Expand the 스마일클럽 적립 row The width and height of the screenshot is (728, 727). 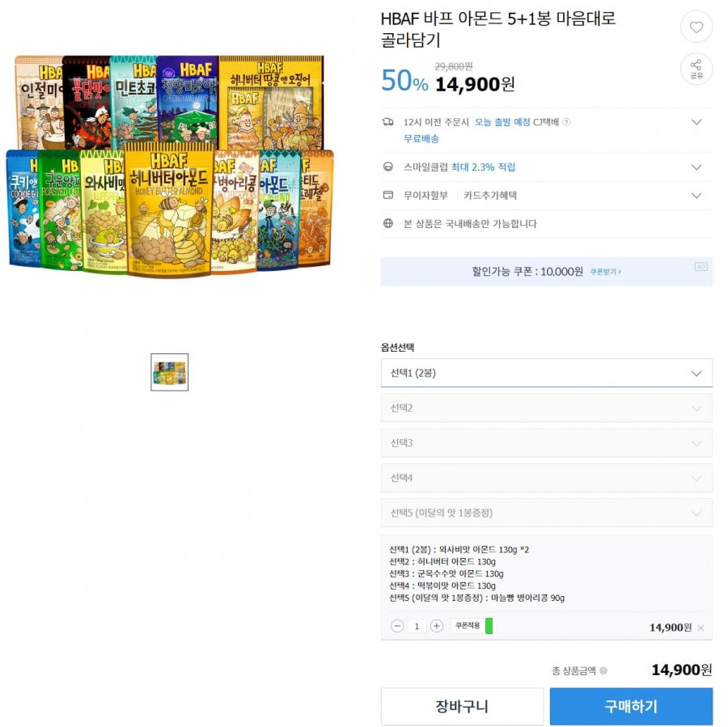coord(547,167)
